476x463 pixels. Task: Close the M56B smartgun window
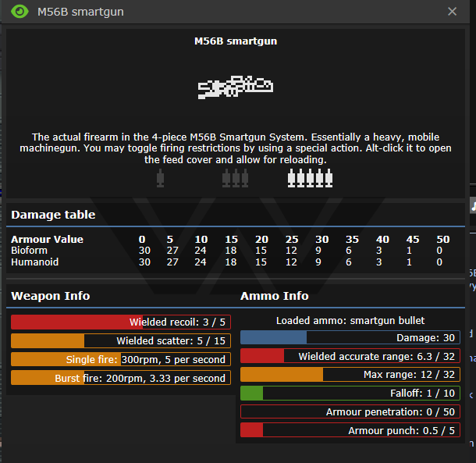[452, 12]
